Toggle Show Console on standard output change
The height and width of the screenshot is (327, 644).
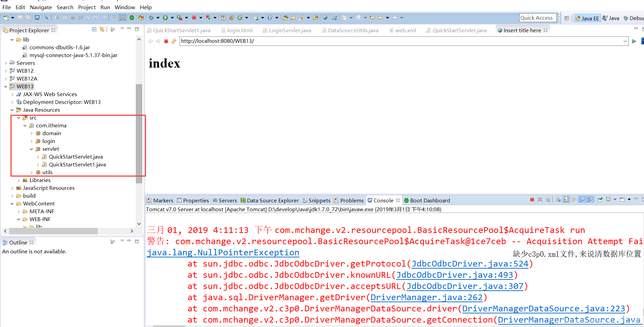point(582,200)
